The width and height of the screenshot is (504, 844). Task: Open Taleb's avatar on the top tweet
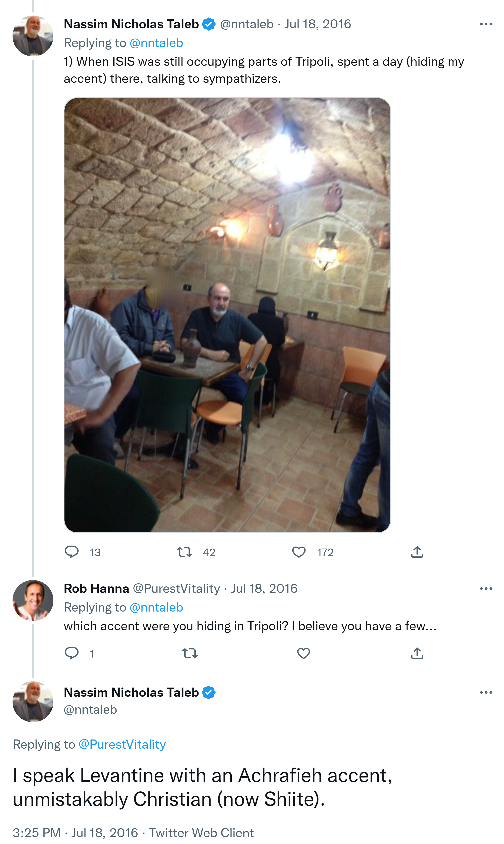[33, 36]
